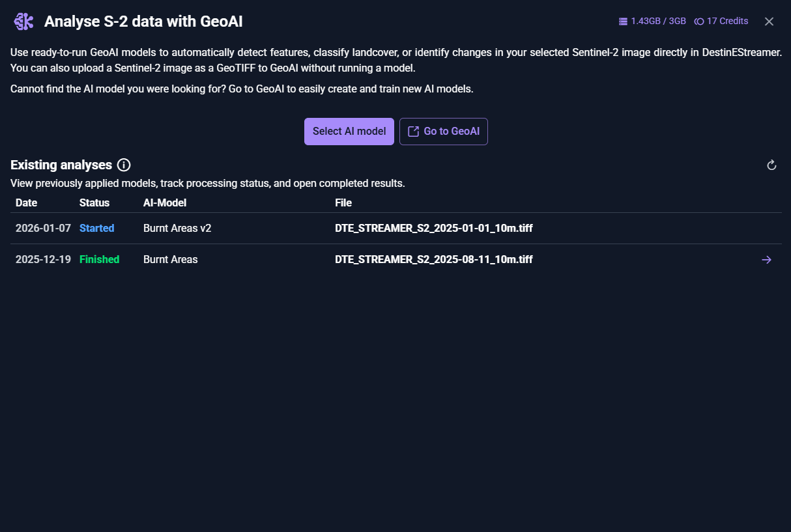Screen dimensions: 791x532
Task: Click the info circle after Existing analyses heading
Action: pyautogui.click(x=124, y=165)
